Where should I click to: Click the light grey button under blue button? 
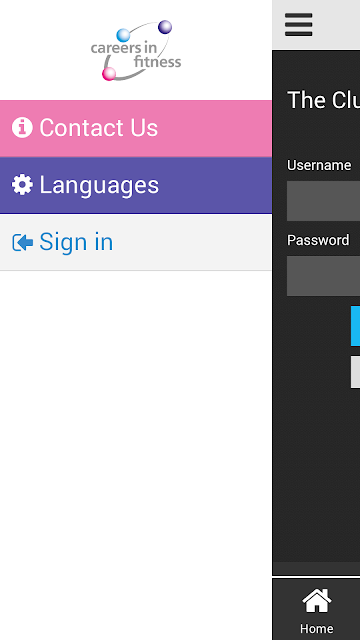(x=355, y=372)
